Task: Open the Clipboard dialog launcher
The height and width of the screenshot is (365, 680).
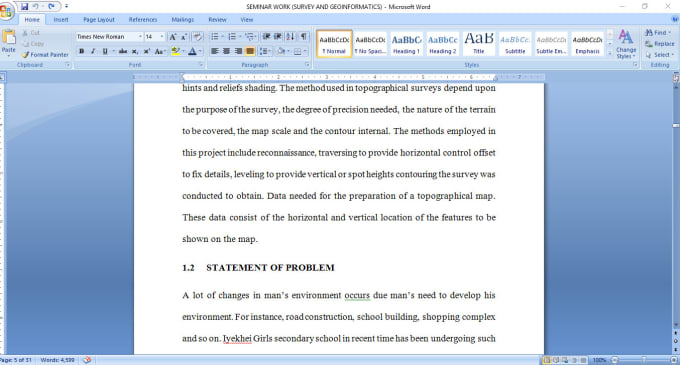Action: click(x=68, y=65)
